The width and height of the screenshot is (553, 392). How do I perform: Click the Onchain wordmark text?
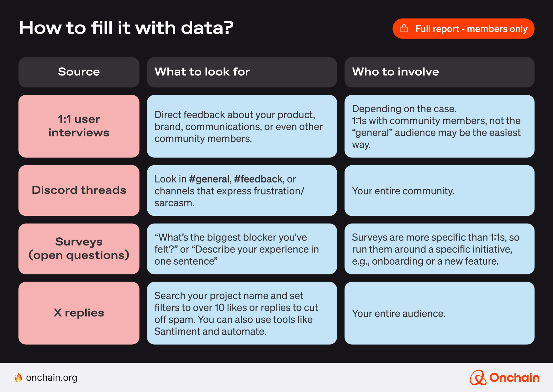point(514,378)
